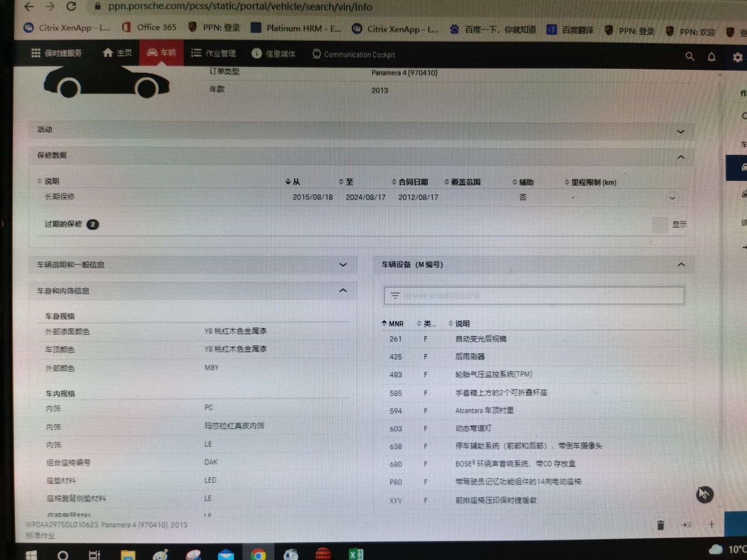This screenshot has height=560, width=747.
Task: Open Excel from the taskbar
Action: 356,554
